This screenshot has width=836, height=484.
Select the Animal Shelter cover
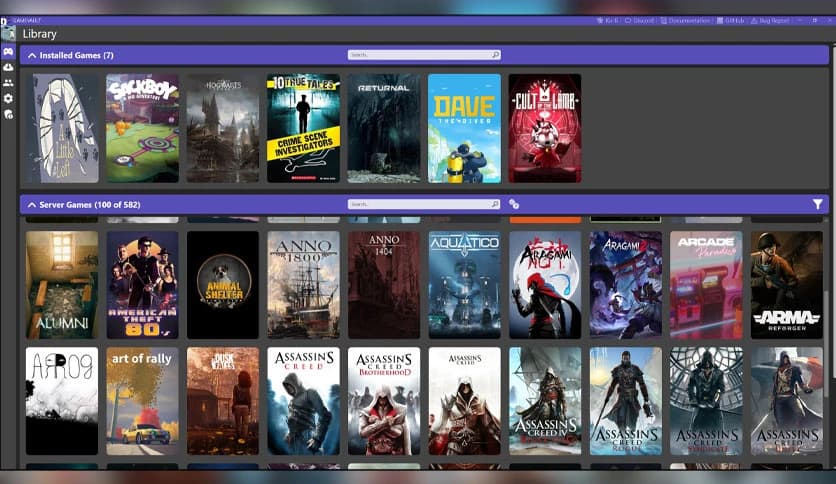tap(223, 285)
